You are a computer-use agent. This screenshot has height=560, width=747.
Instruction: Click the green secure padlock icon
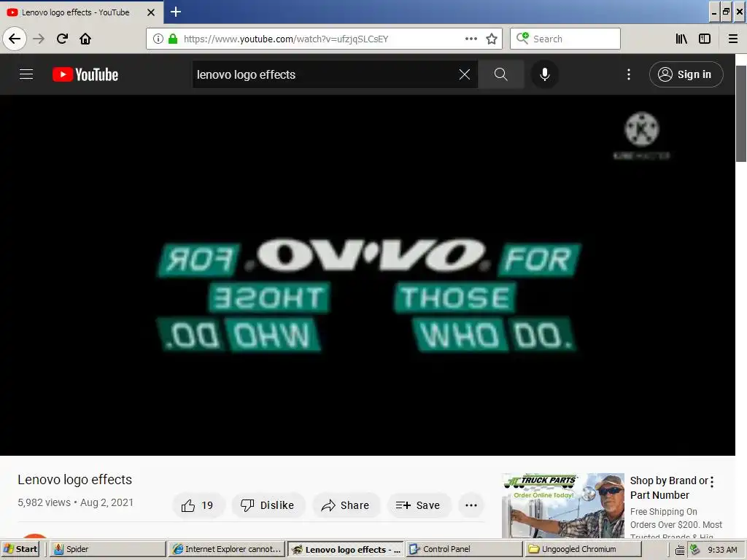(x=173, y=39)
